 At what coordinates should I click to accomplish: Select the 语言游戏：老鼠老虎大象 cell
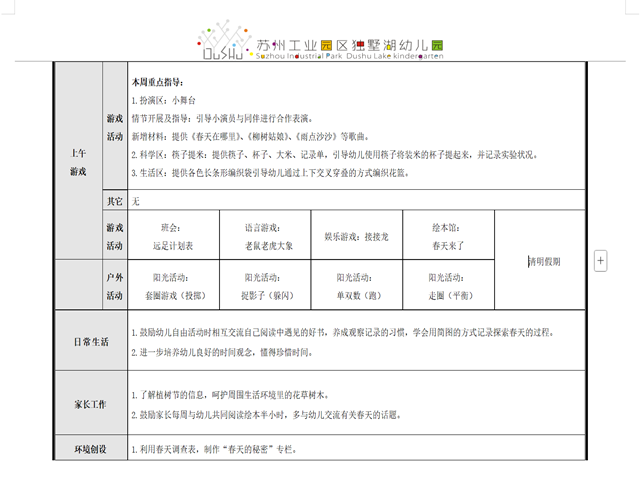(265, 235)
